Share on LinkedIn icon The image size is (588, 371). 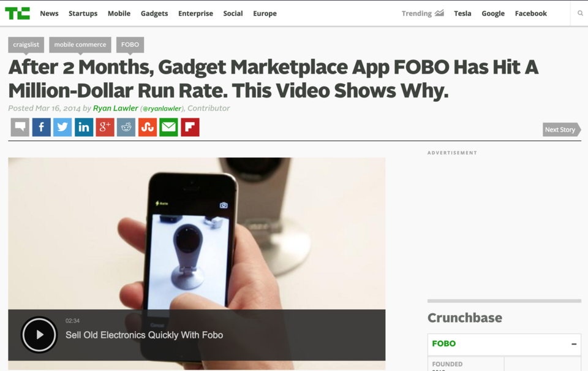[x=84, y=127]
